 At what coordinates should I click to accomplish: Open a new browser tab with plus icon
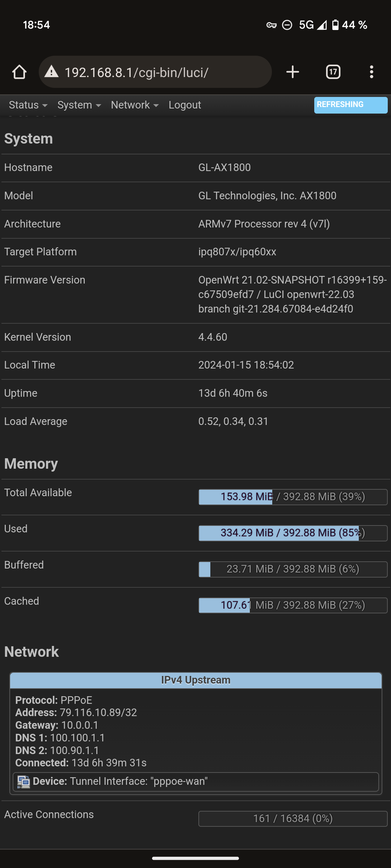[293, 72]
